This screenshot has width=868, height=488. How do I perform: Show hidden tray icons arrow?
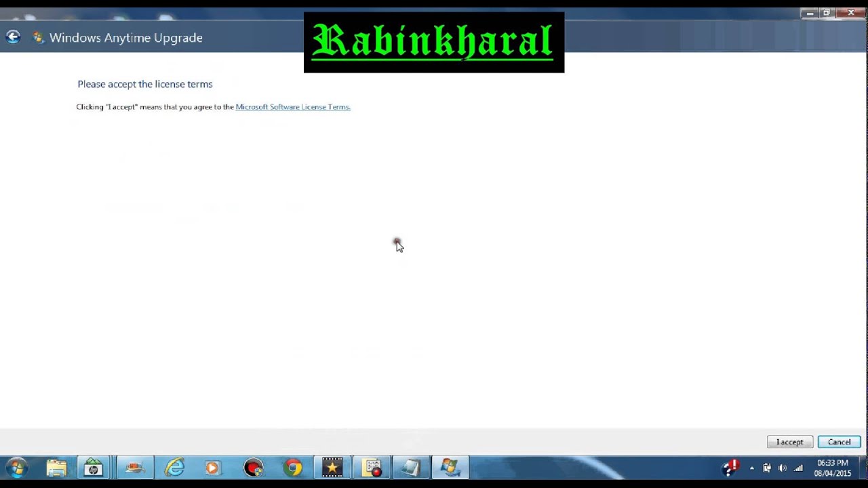pyautogui.click(x=751, y=468)
